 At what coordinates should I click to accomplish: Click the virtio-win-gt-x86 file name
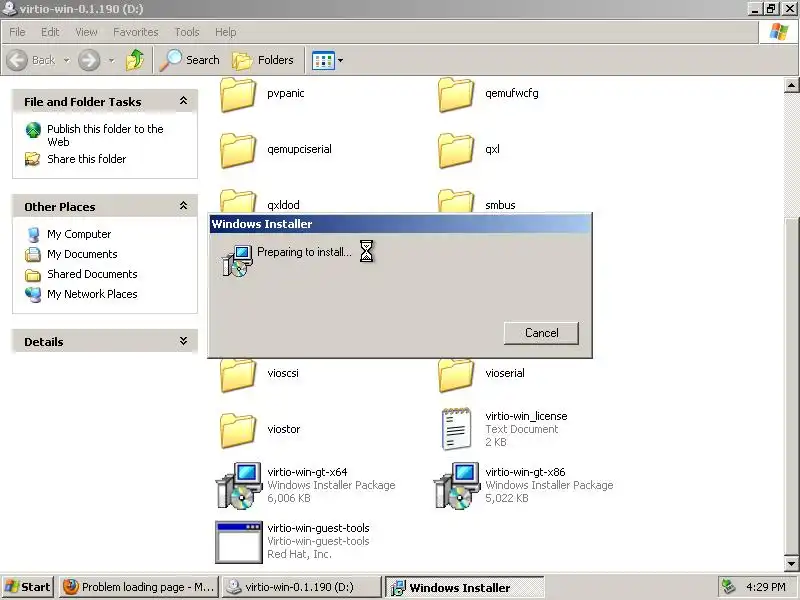[x=525, y=472]
